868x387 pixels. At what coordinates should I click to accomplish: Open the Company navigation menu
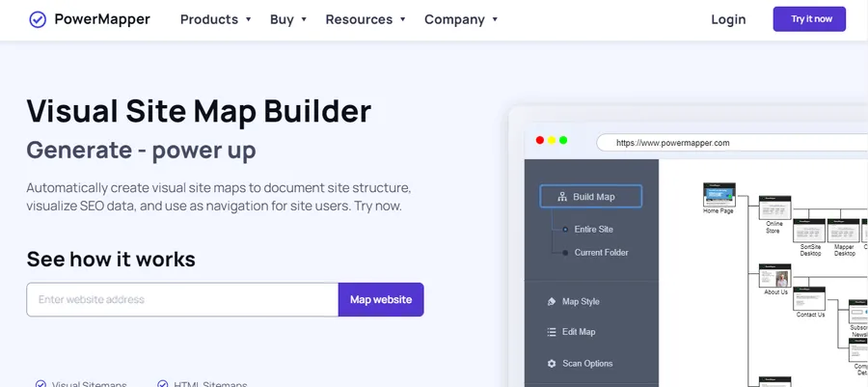pyautogui.click(x=461, y=19)
